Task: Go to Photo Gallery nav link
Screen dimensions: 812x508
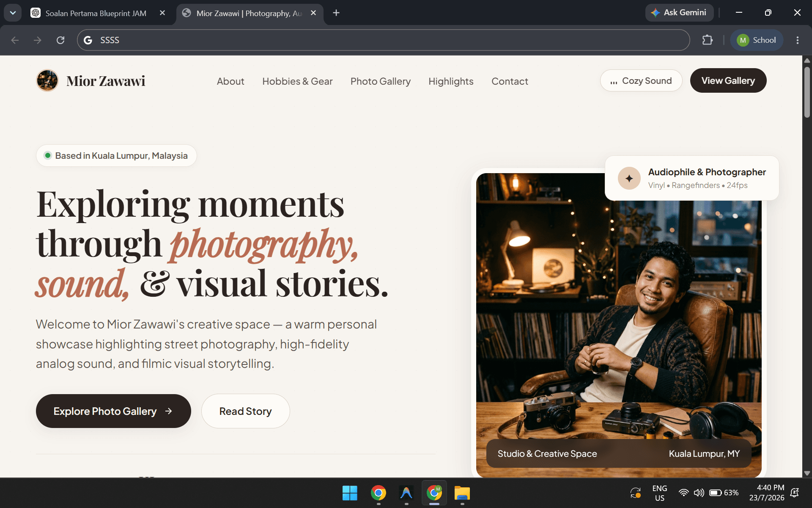Action: [x=381, y=81]
